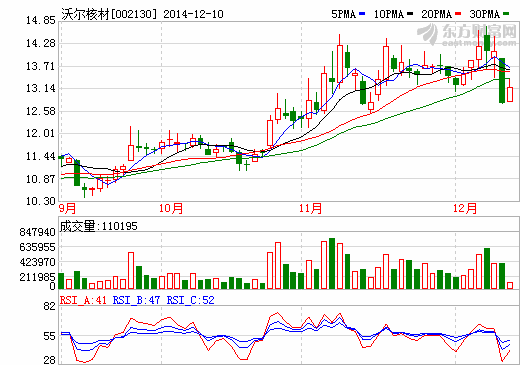Click the 847940 volume axis value
The image size is (520, 365).
click(x=37, y=232)
